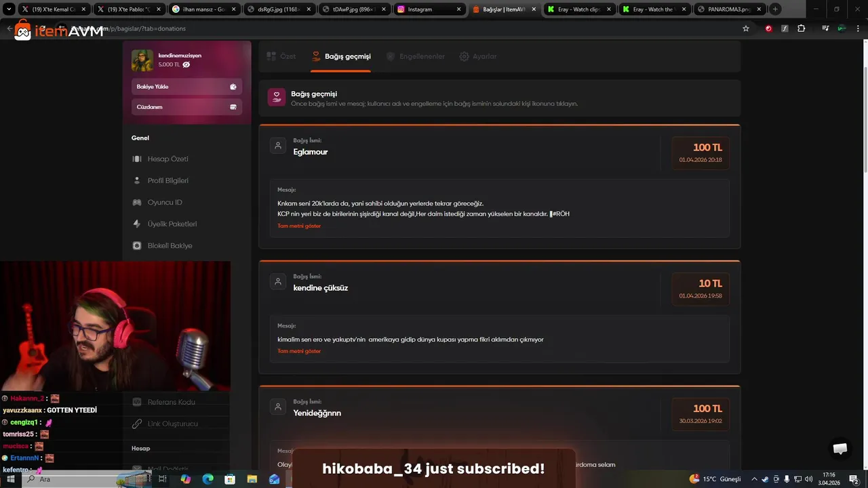Select the Bağış geçmişi tab

[341, 56]
